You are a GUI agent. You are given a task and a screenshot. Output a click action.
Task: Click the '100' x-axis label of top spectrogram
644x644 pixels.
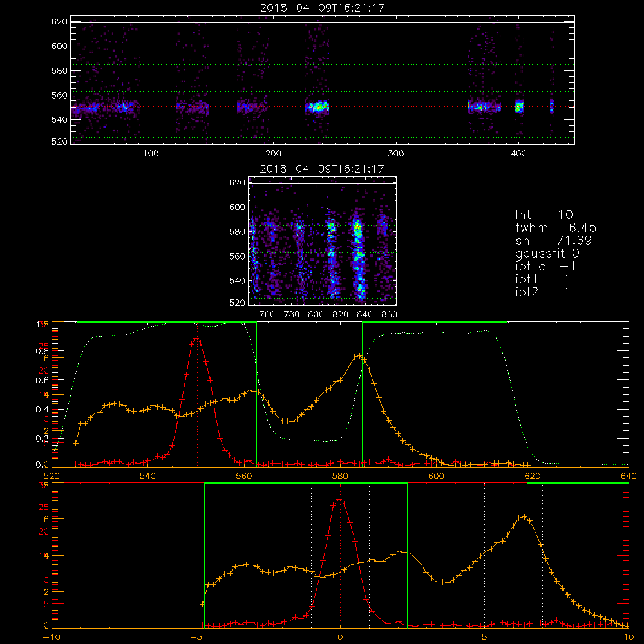coord(151,154)
